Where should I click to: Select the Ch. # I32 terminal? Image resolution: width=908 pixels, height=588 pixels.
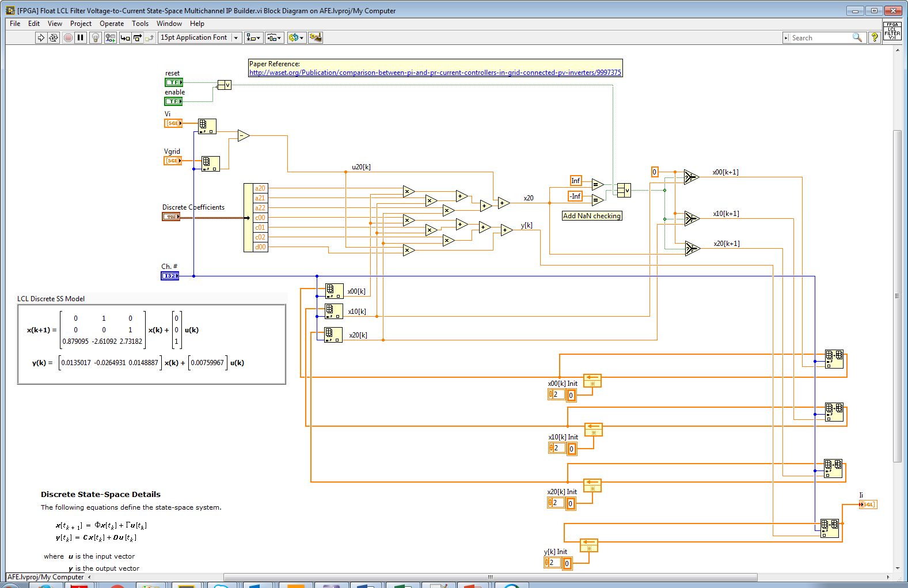pyautogui.click(x=170, y=276)
